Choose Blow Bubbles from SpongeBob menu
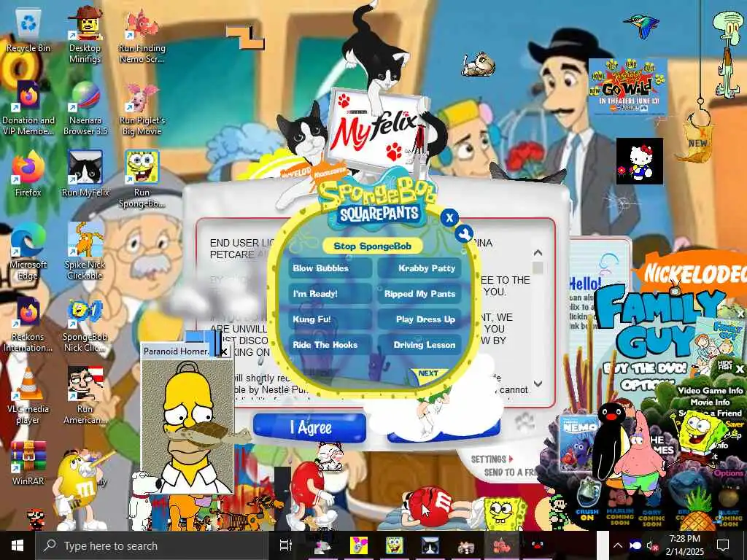 click(x=330, y=268)
